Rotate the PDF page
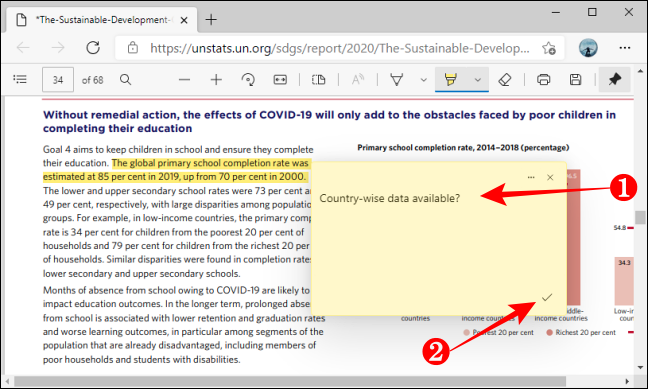Screen dimensions: 648x389 point(248,79)
